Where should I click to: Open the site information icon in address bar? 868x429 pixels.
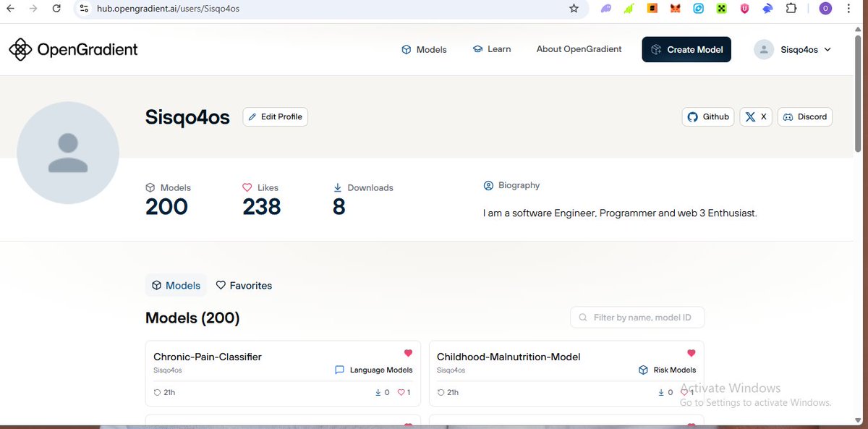84,8
